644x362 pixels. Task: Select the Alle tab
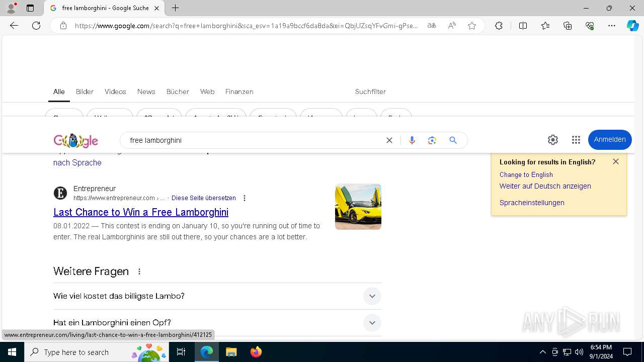59,92
